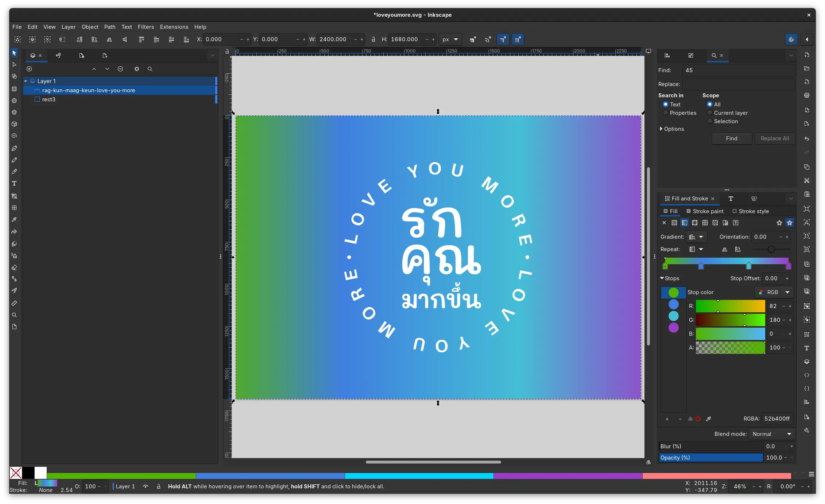The height and width of the screenshot is (504, 825).
Task: Select the Zoom tool in toolbox
Action: point(14,315)
